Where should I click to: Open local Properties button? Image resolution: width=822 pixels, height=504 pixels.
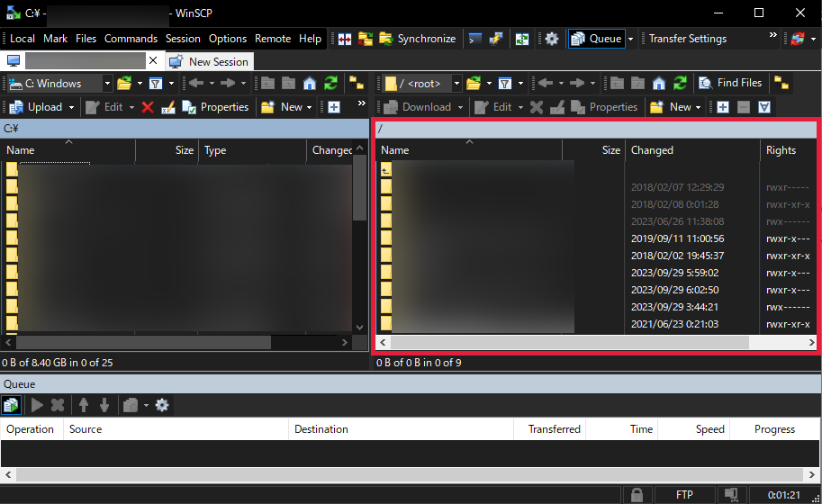click(x=215, y=107)
